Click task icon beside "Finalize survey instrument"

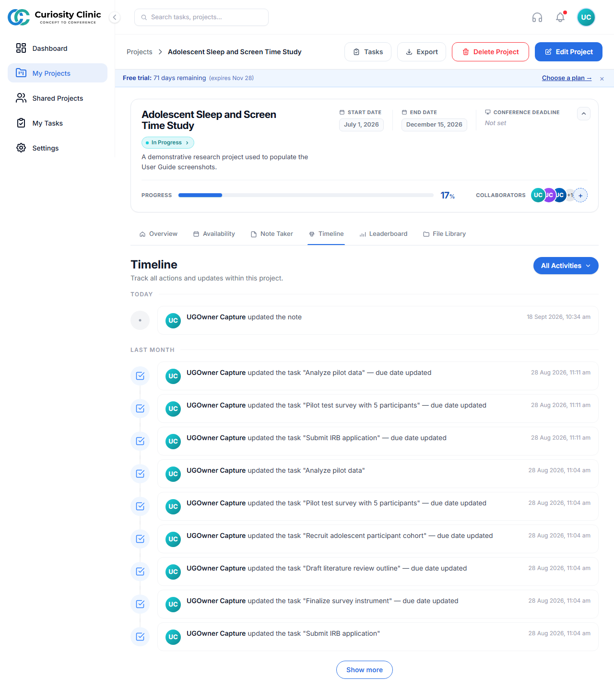coord(140,604)
